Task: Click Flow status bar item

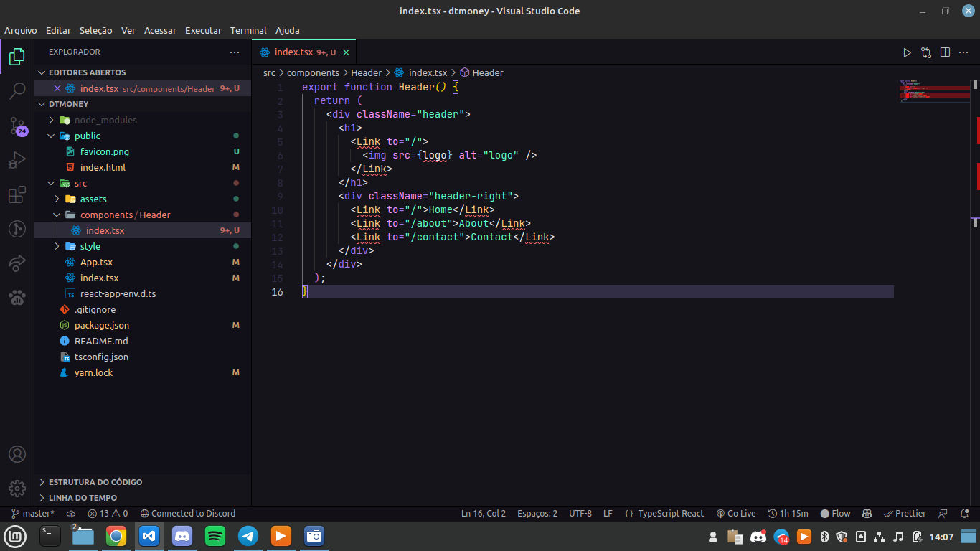Action: pyautogui.click(x=835, y=514)
